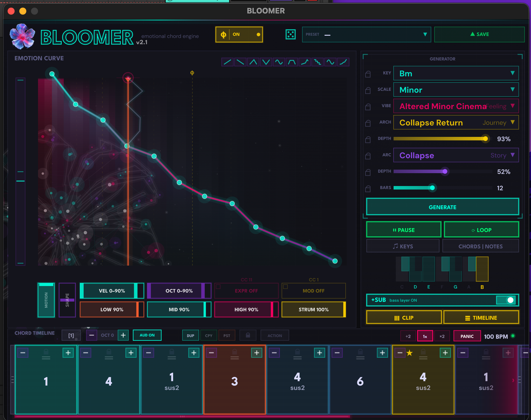Viewport: 531px width, 420px height.
Task: Select the staircase descending curve shape
Action: tap(318, 62)
